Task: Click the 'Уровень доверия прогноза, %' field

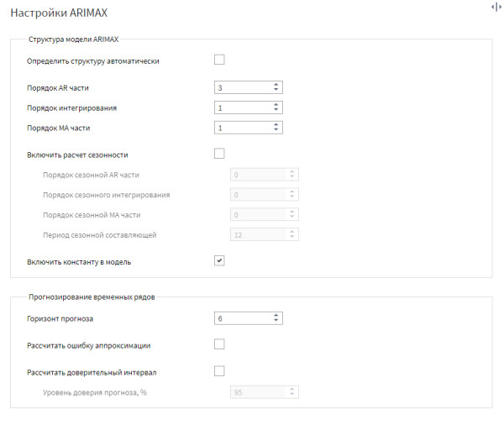Action: (265, 392)
